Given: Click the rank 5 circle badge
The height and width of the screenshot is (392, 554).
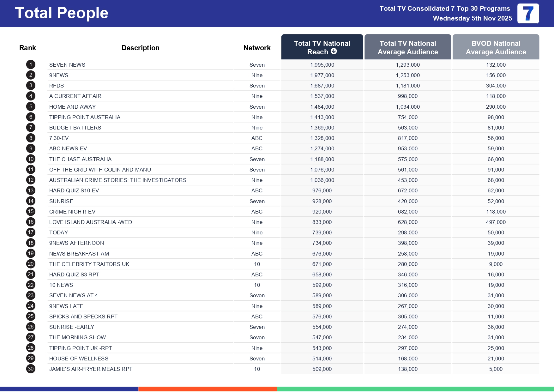Looking at the screenshot, I should pos(31,107).
